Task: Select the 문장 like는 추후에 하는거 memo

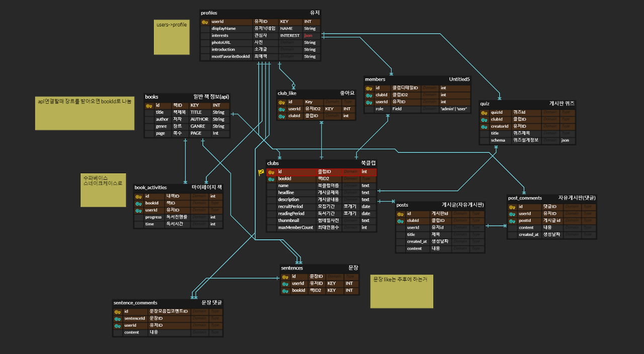Action: [x=401, y=291]
